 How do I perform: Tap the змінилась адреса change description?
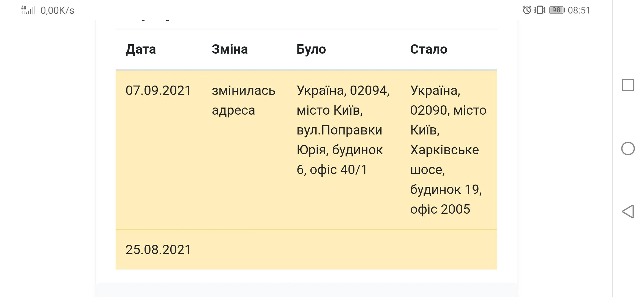tap(243, 100)
